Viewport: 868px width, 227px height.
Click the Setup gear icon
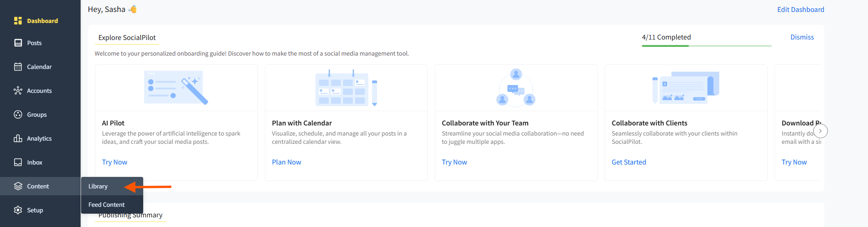(18, 210)
